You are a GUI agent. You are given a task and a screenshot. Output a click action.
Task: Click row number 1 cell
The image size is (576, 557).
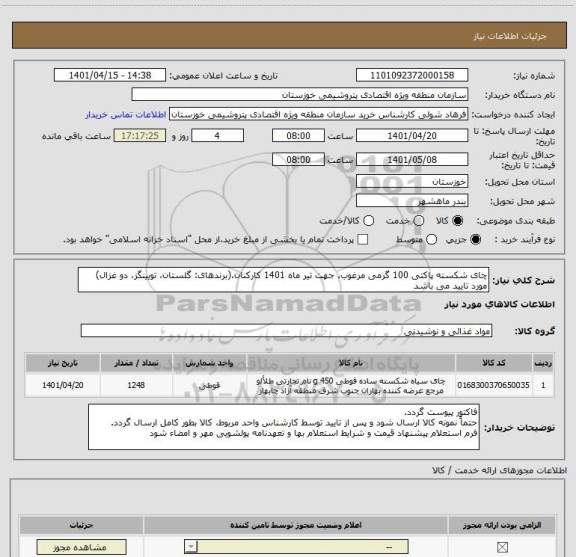click(543, 385)
